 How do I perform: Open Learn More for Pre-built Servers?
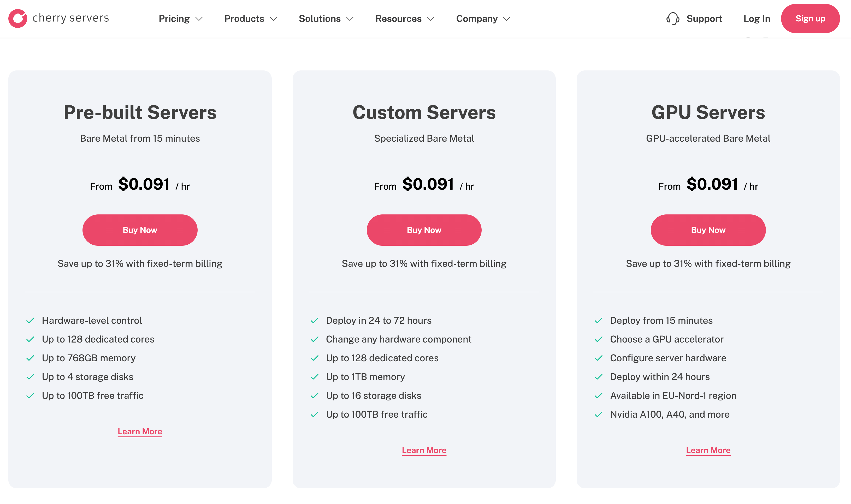[x=140, y=431]
